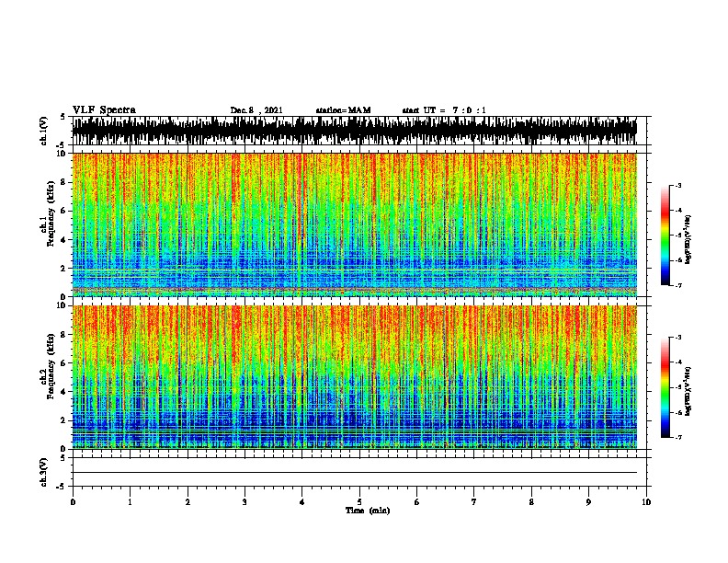Click the "VLF Spectra" plot title
The width and height of the screenshot is (728, 563).
pyautogui.click(x=104, y=110)
